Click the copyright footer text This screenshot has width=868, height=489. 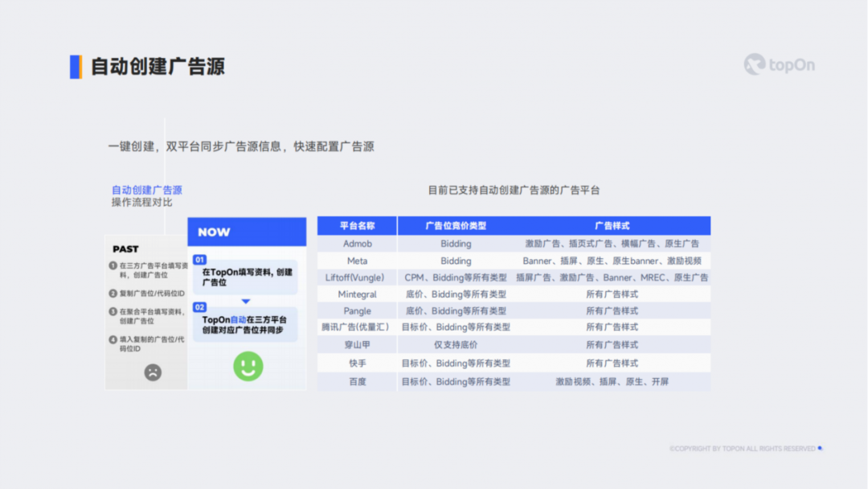click(x=743, y=449)
